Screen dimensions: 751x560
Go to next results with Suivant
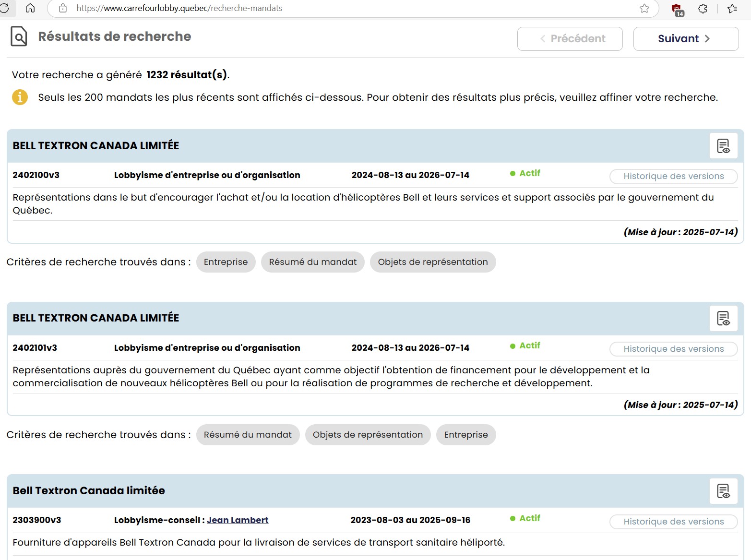[x=686, y=39]
